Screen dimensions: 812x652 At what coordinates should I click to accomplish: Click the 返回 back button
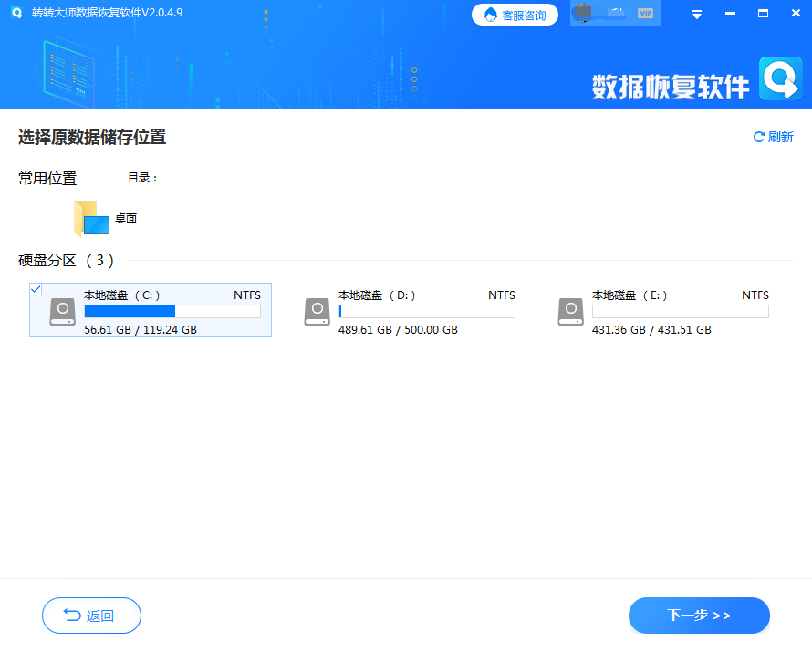click(x=91, y=616)
